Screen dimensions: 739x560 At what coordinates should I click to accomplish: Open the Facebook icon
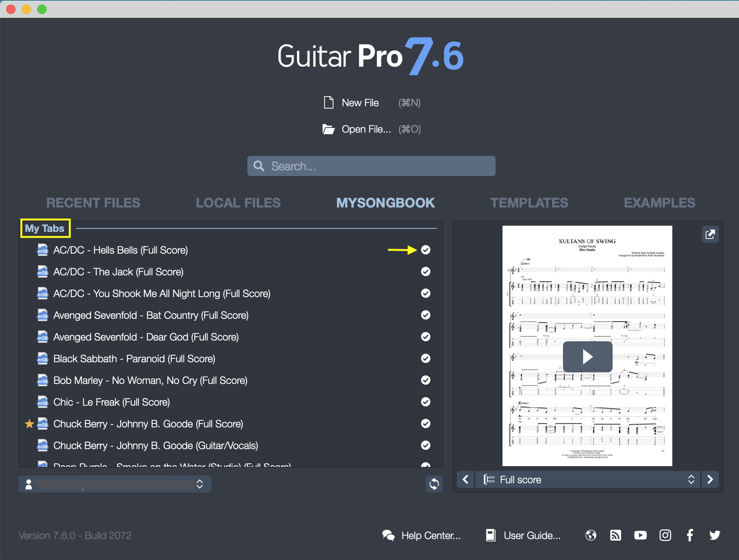pyautogui.click(x=690, y=536)
